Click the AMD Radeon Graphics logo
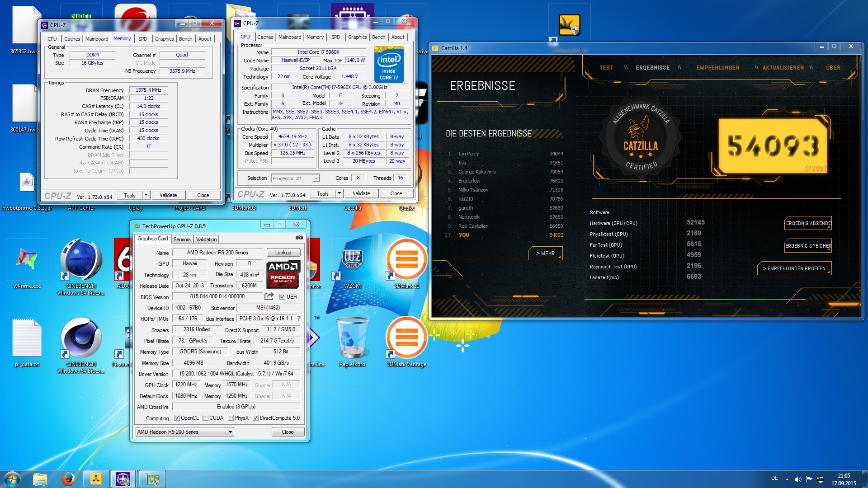Image resolution: width=868 pixels, height=488 pixels. click(x=283, y=274)
